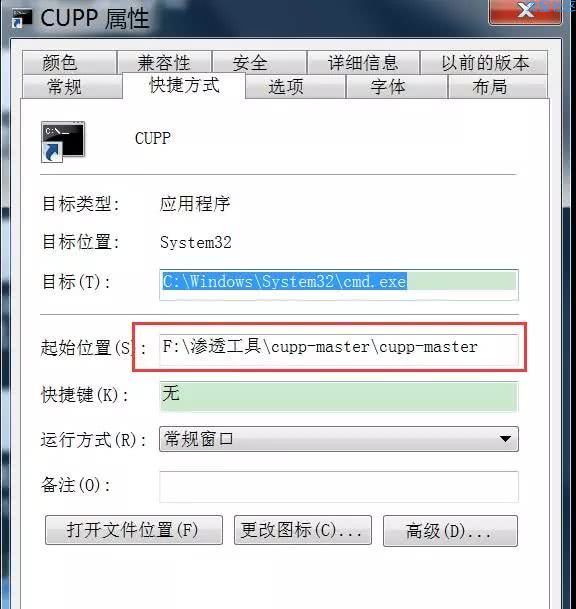Screen dimensions: 576x609
Task: Open 高级(D)... settings button
Action: tap(450, 531)
